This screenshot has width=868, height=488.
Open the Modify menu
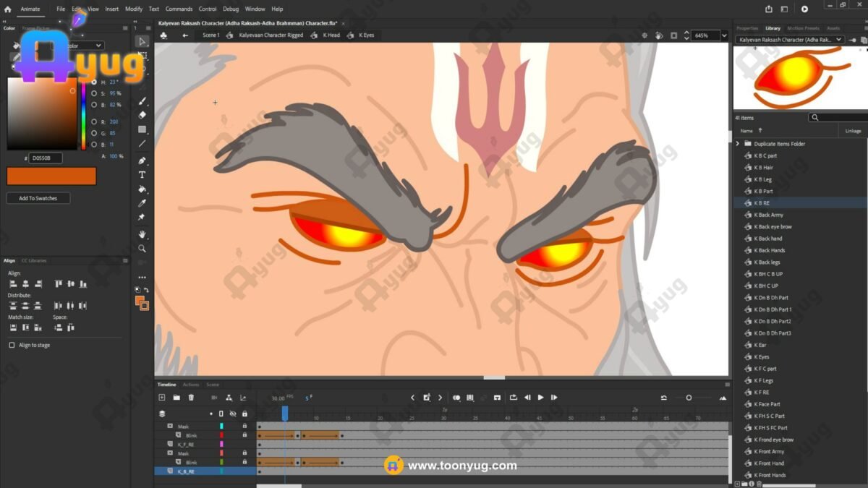coord(134,9)
